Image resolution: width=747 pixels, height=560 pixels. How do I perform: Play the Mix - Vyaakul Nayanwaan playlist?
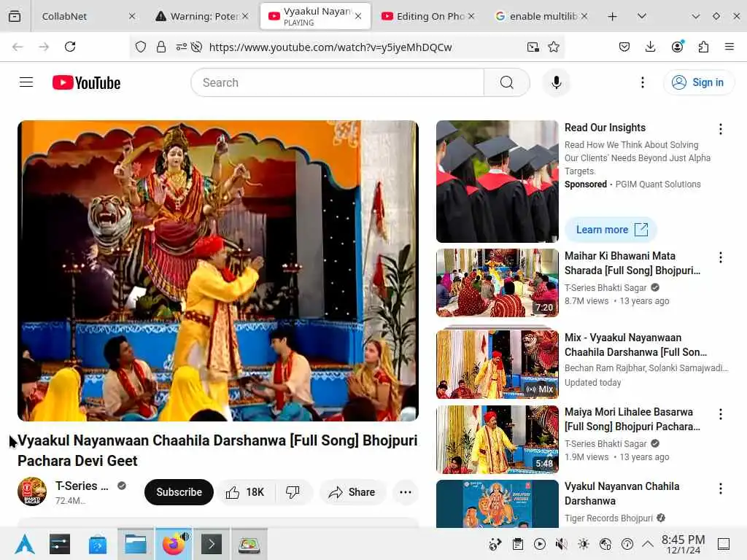click(498, 364)
